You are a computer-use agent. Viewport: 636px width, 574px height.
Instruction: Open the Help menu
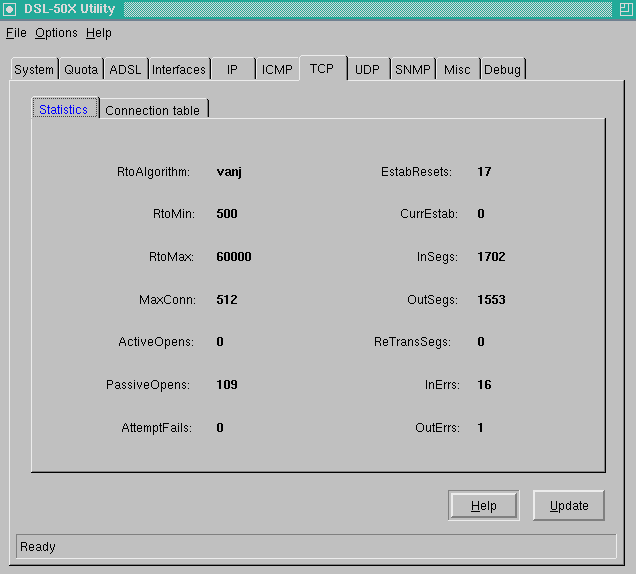tap(99, 33)
